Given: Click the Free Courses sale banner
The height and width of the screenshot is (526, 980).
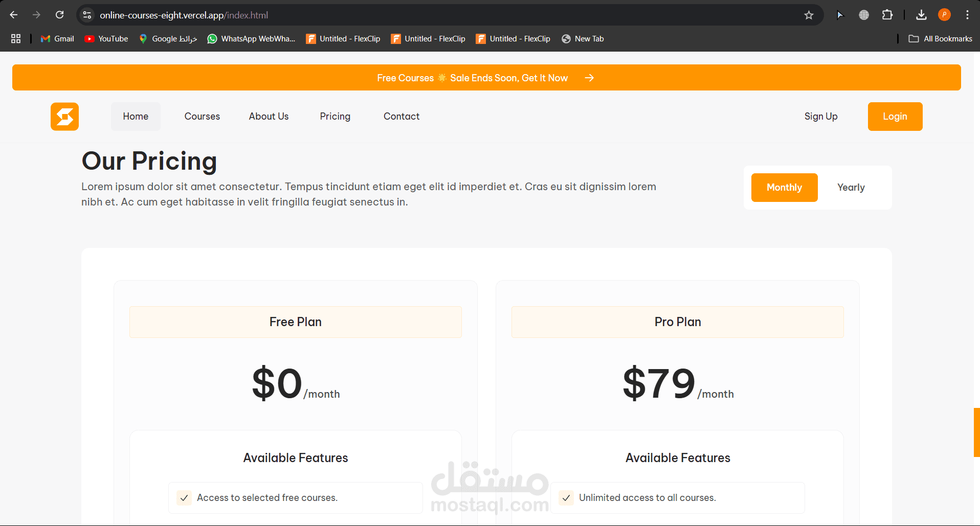Looking at the screenshot, I should [486, 78].
